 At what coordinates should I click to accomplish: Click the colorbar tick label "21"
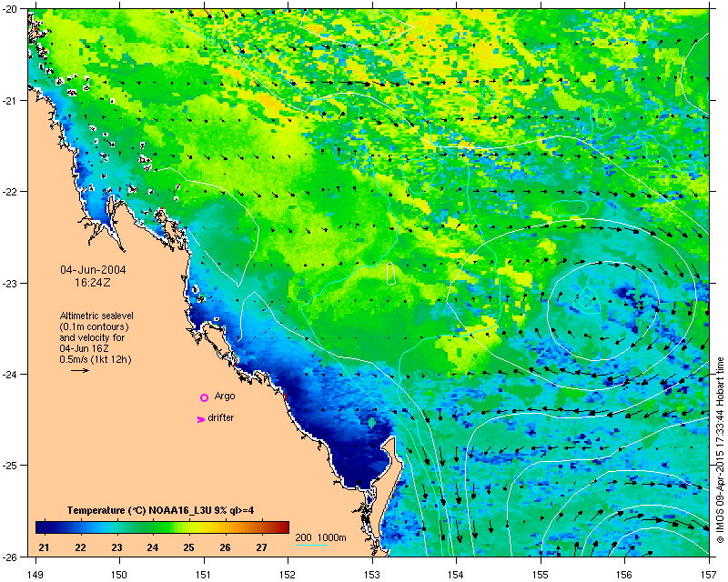(44, 547)
